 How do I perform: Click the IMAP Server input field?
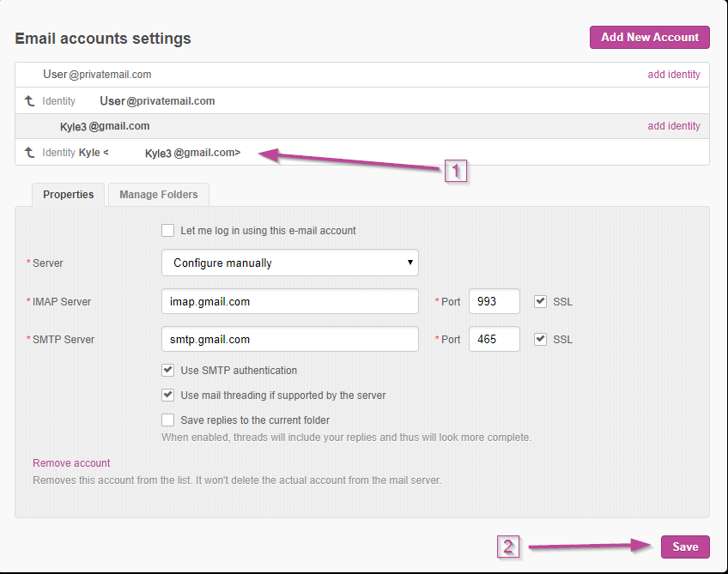[289, 302]
